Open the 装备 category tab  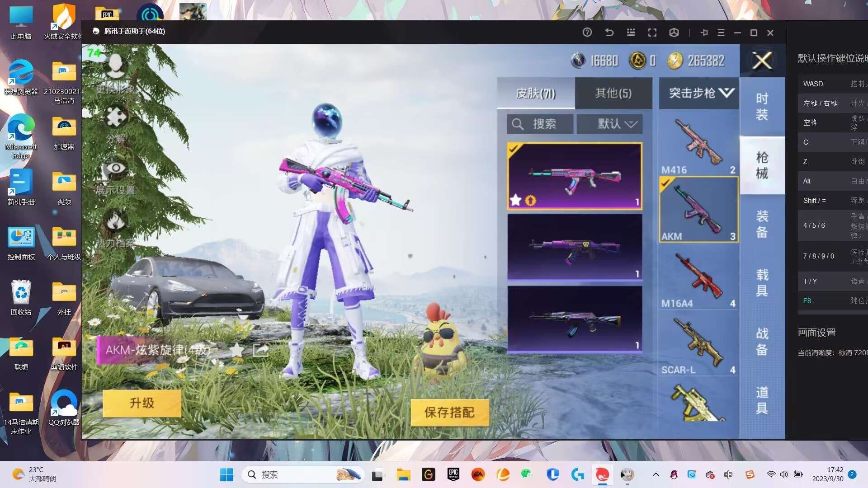(x=762, y=224)
